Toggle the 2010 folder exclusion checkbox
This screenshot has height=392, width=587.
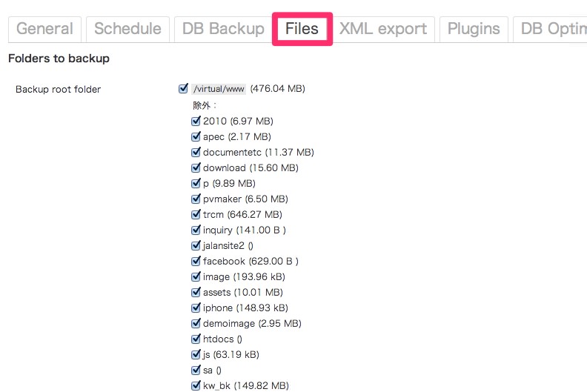click(x=196, y=121)
